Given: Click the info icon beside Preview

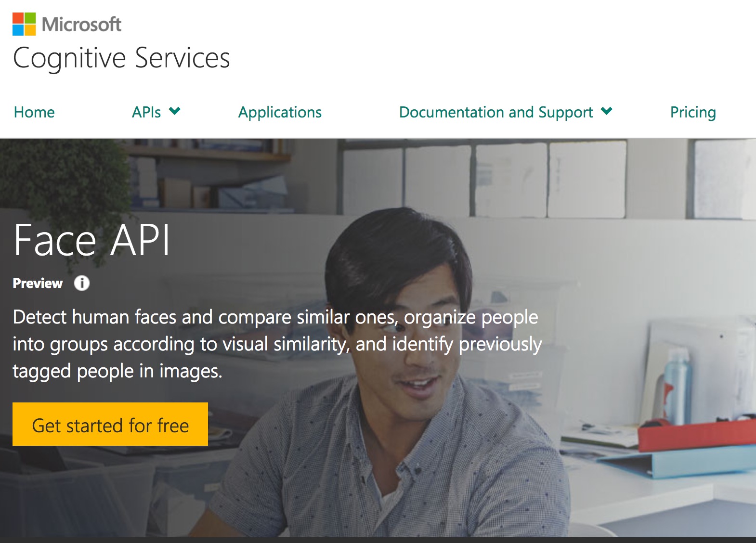Looking at the screenshot, I should click(82, 283).
